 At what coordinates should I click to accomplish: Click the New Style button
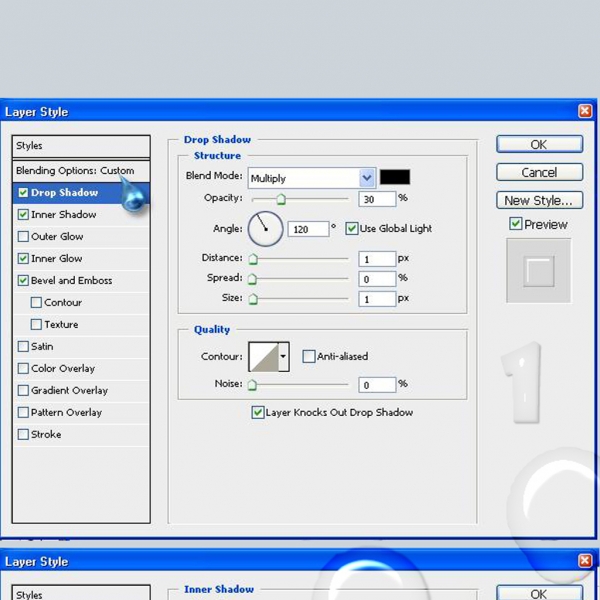point(539,201)
